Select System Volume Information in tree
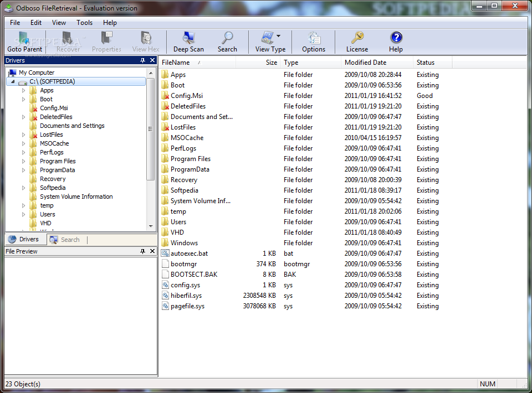 pyautogui.click(x=76, y=196)
